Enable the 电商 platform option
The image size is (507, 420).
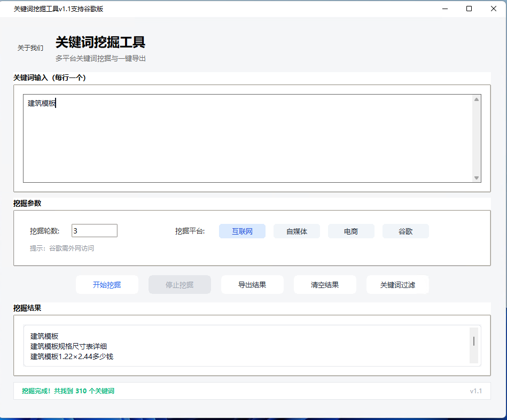click(x=351, y=231)
